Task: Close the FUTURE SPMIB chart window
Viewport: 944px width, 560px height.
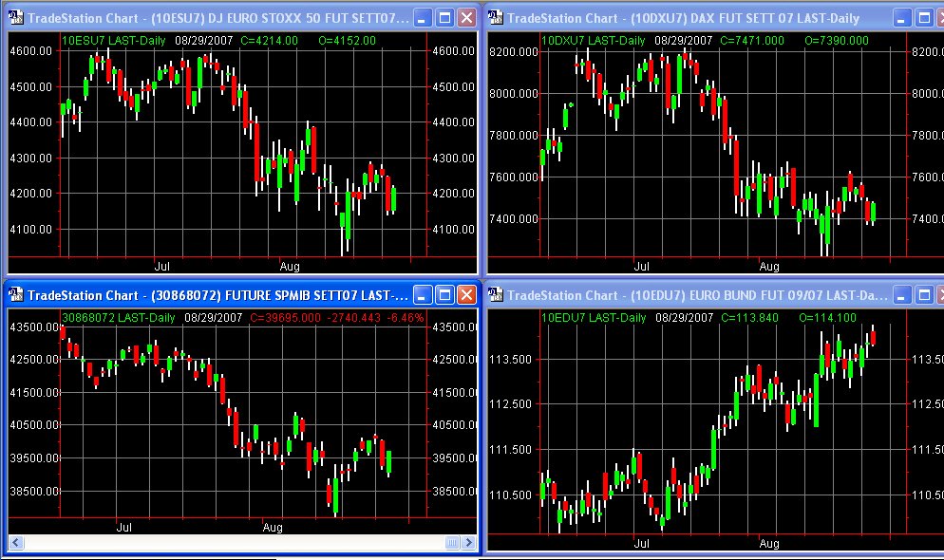Action: [x=466, y=294]
